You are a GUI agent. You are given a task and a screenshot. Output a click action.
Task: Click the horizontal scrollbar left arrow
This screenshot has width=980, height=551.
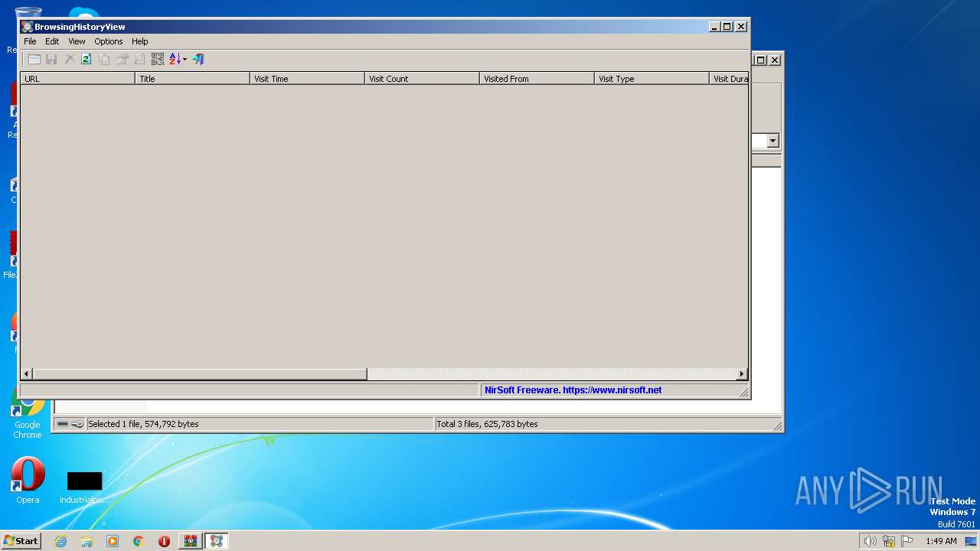27,373
